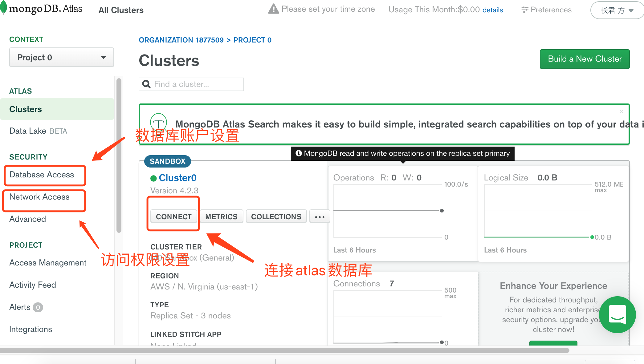The image size is (644, 364).
Task: Select Clusters in the Atlas sidebar
Action: pyautogui.click(x=57, y=109)
